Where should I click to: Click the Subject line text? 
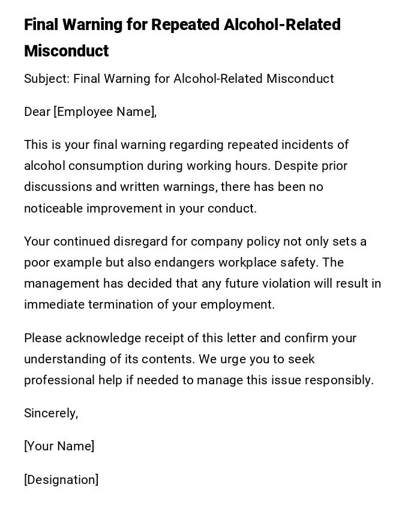click(179, 79)
